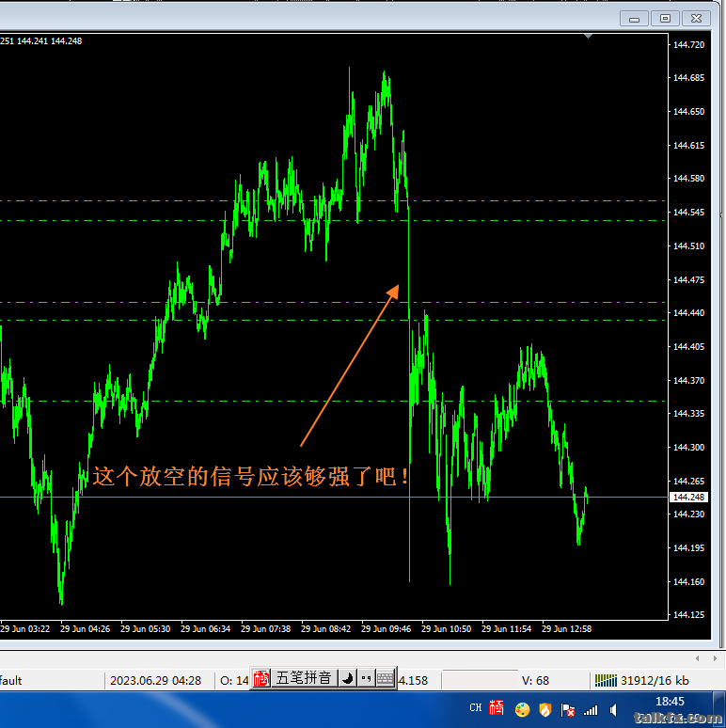Click the Show Desktop strip at taskbar end

[719, 709]
